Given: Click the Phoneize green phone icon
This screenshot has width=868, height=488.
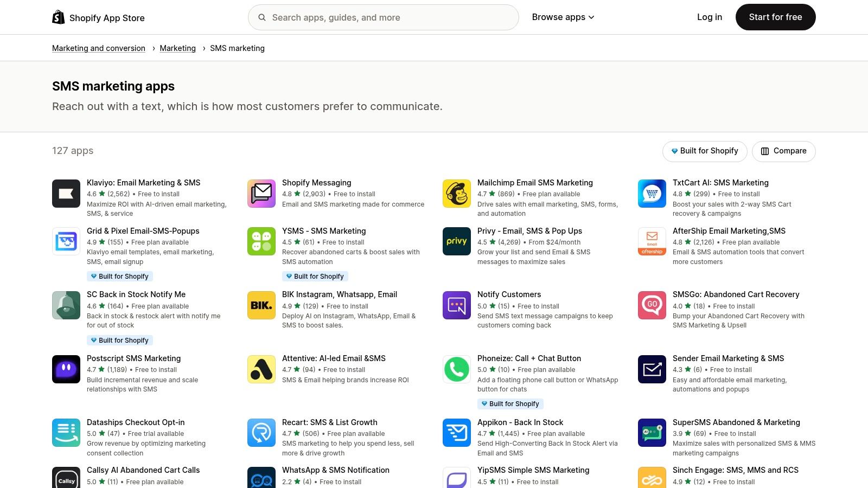Looking at the screenshot, I should (x=456, y=369).
